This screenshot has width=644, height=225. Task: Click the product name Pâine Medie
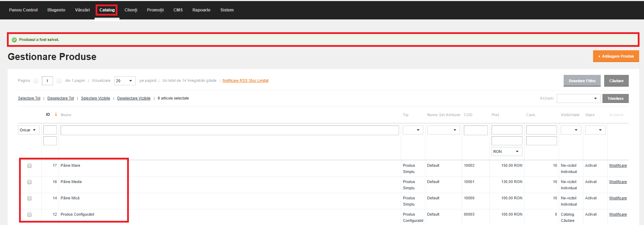pyautogui.click(x=71, y=182)
